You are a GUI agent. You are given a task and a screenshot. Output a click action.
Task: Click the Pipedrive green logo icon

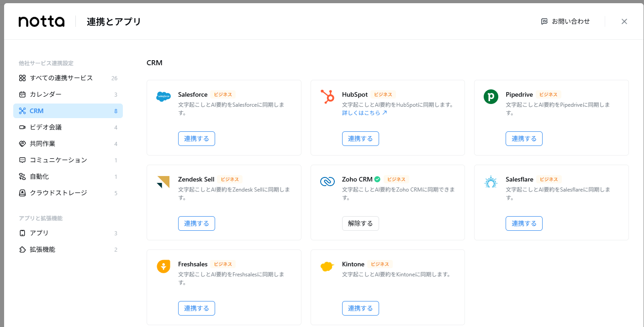point(491,97)
